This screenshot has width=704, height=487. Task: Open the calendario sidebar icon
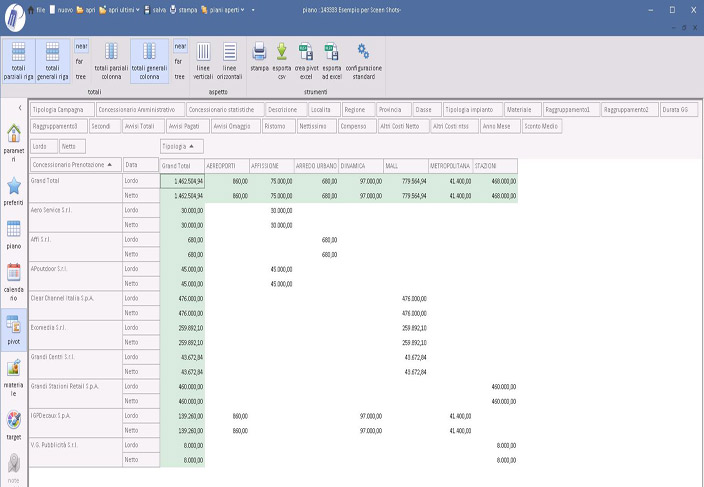(14, 279)
